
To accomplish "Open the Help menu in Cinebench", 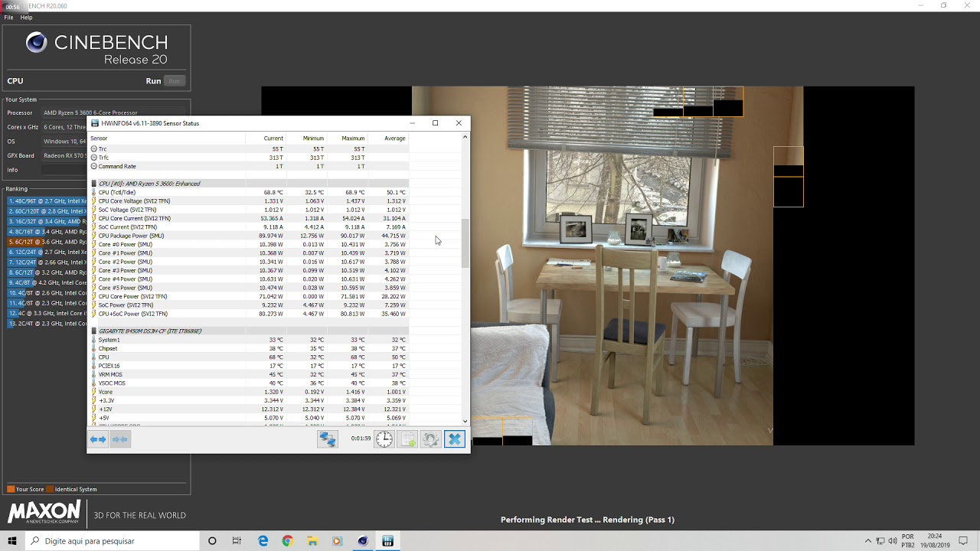I will click(x=26, y=18).
